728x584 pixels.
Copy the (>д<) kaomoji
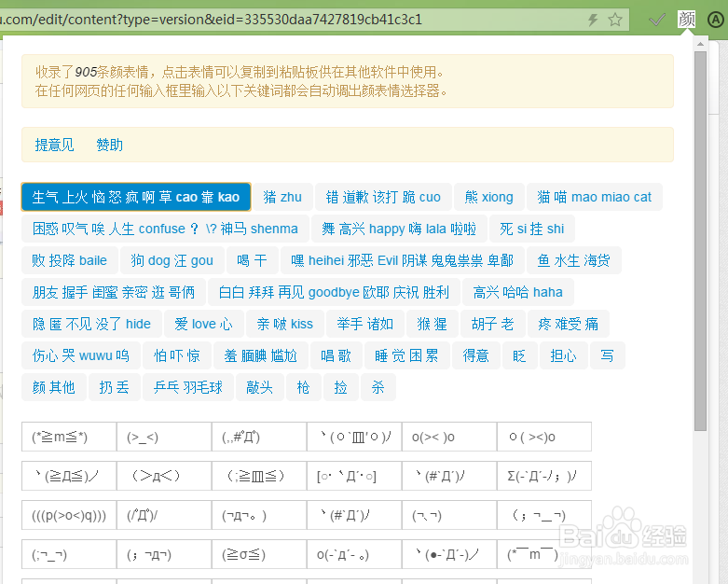click(164, 476)
